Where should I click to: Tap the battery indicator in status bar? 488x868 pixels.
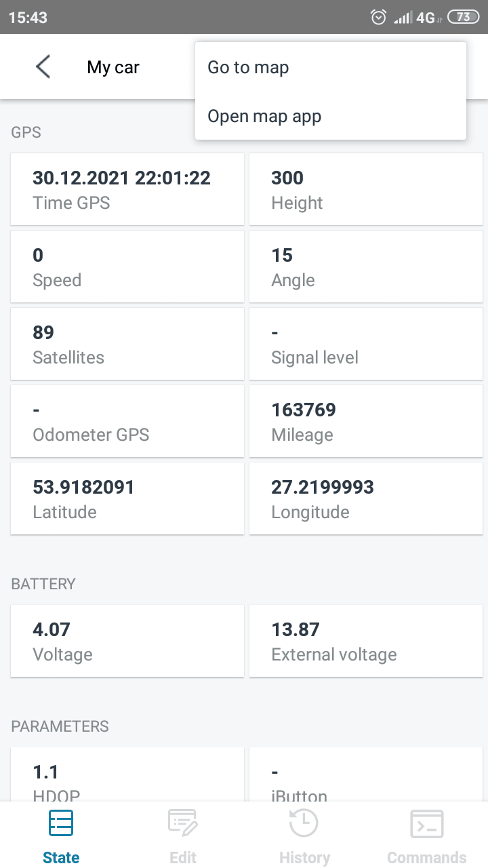pos(463,17)
